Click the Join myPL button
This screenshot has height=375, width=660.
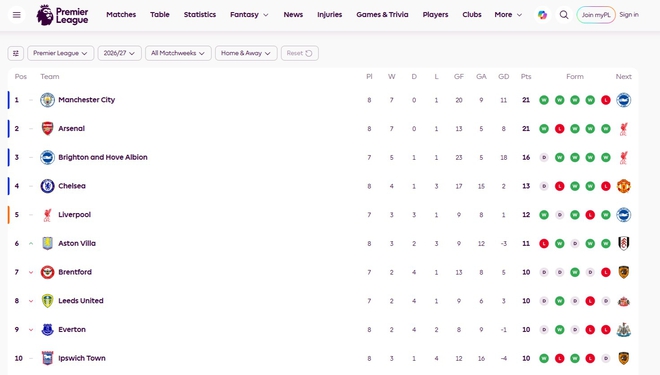pos(596,15)
